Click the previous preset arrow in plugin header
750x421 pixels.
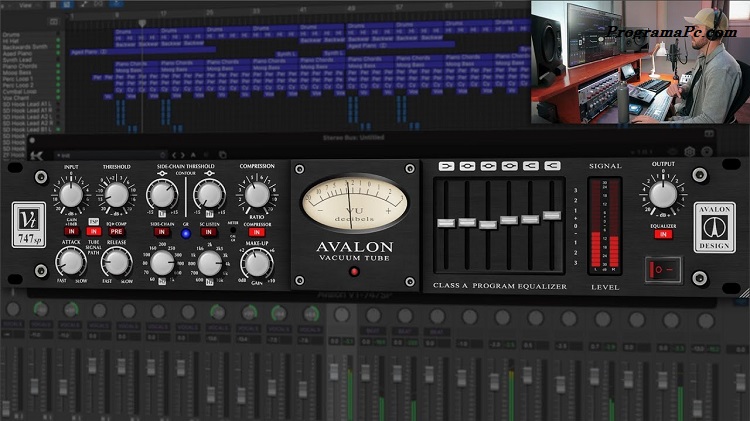(x=174, y=155)
